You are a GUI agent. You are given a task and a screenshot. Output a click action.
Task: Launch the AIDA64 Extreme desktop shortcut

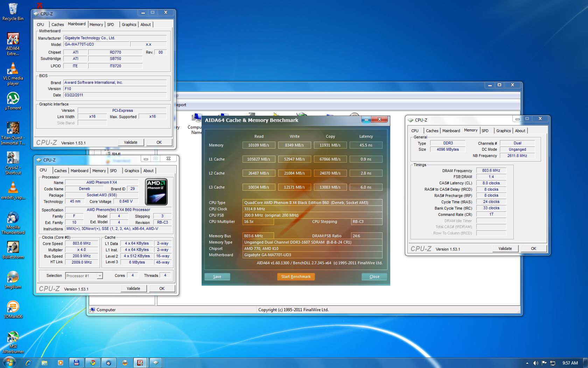click(13, 44)
